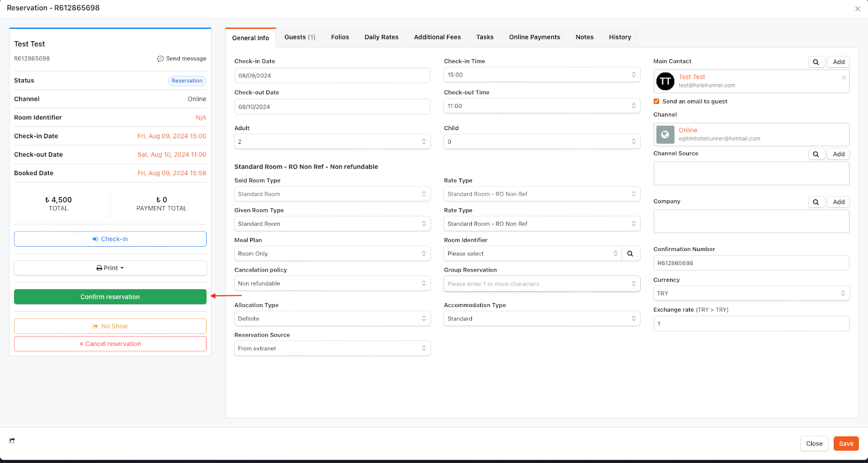868x463 pixels.
Task: Click the Room Identifier search icon
Action: pos(630,254)
